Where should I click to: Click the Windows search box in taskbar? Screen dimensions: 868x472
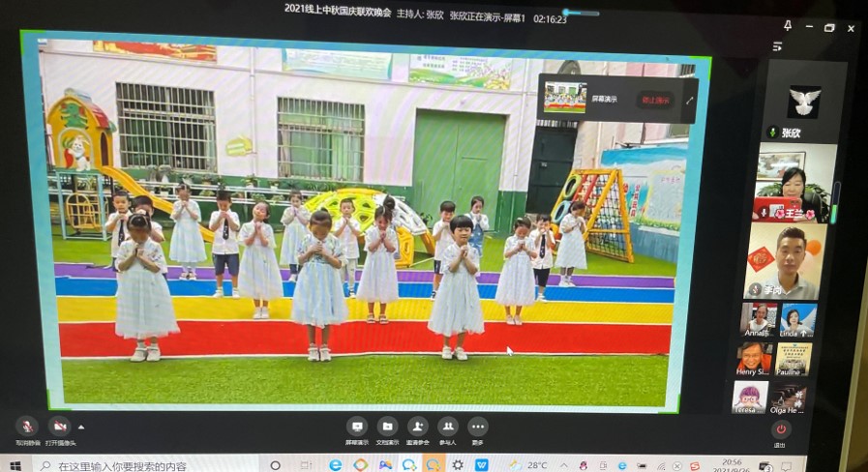click(174, 465)
